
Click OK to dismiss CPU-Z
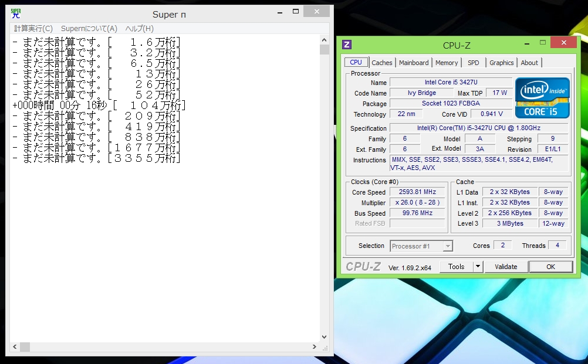(x=550, y=267)
